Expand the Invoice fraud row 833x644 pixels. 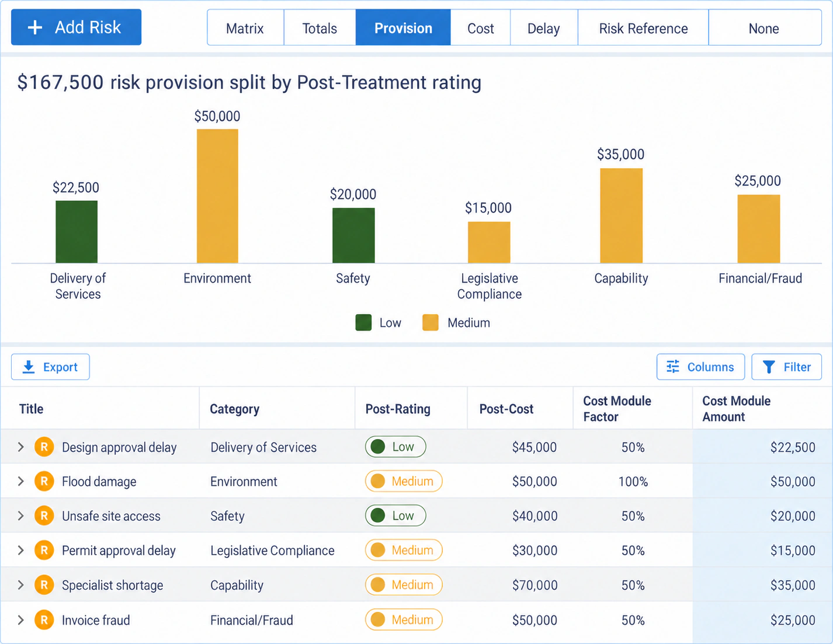pyautogui.click(x=20, y=620)
